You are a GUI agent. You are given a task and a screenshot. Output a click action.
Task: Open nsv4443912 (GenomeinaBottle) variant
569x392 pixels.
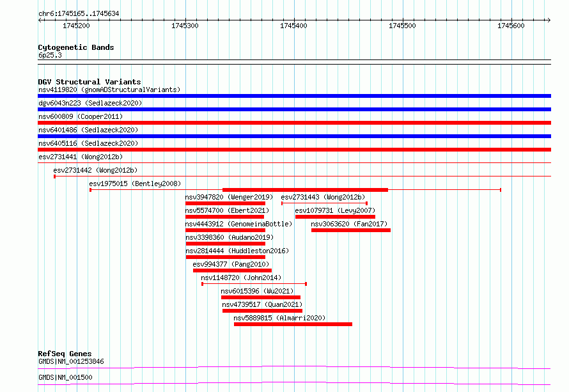238,224
